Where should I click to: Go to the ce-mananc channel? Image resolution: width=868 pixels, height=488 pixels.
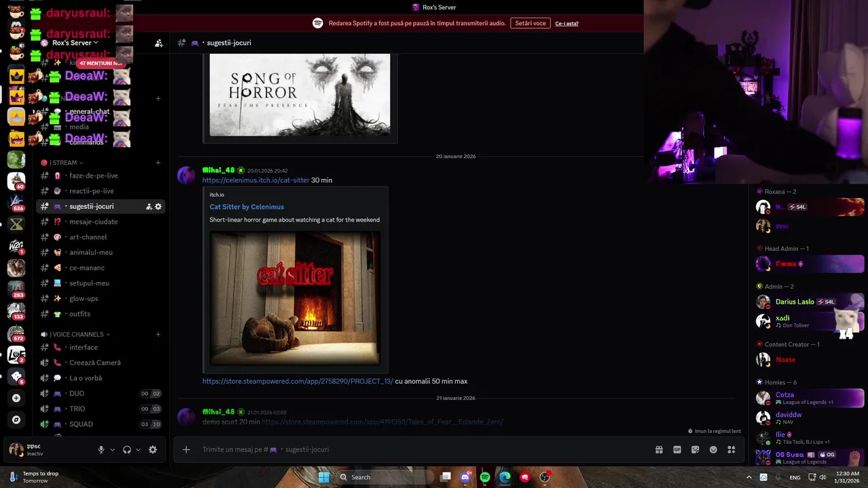point(100,268)
